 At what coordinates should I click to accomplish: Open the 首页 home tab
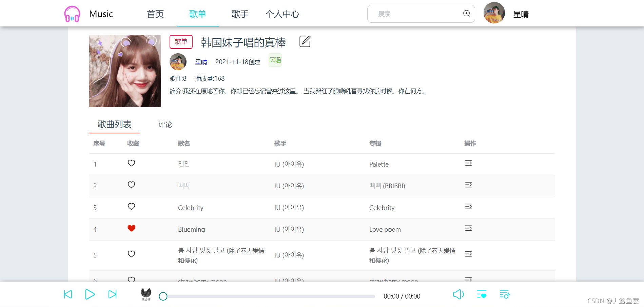click(x=155, y=14)
